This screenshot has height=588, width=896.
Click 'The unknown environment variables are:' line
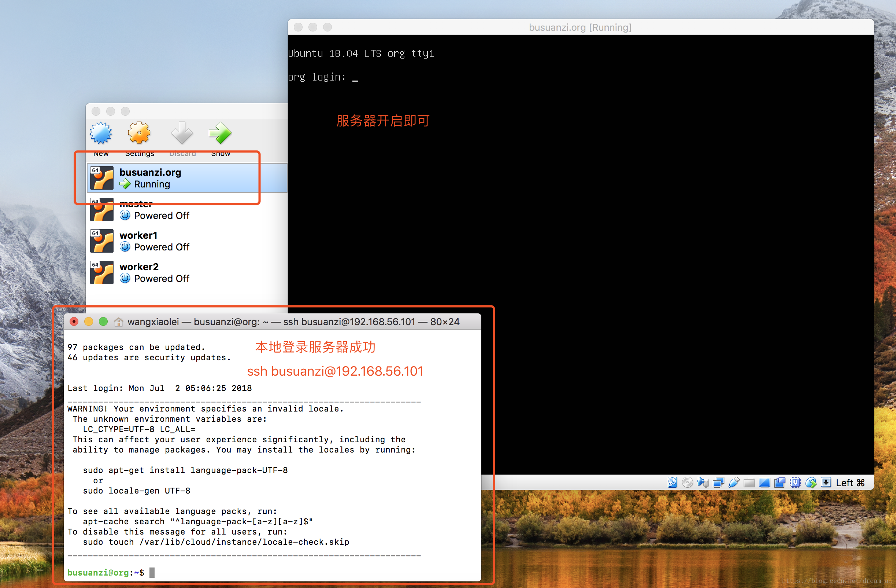[x=170, y=419]
